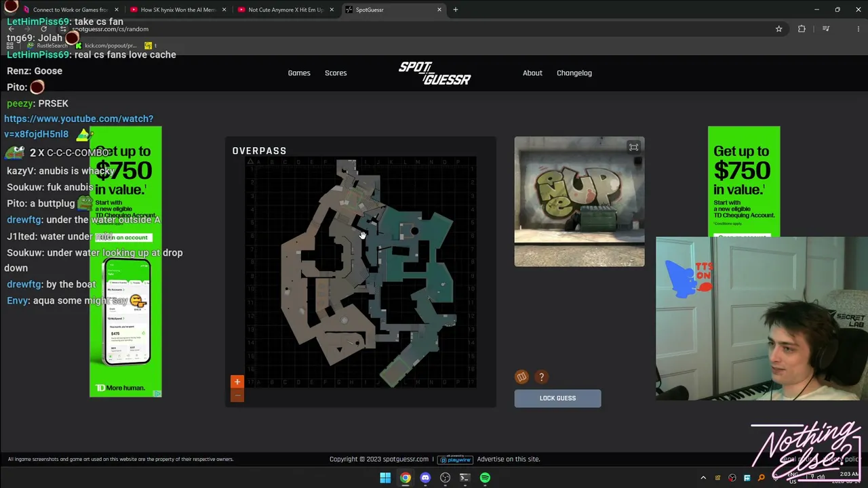Viewport: 868px width, 488px height.
Task: Close the SpotGuessr tab
Action: tap(439, 9)
